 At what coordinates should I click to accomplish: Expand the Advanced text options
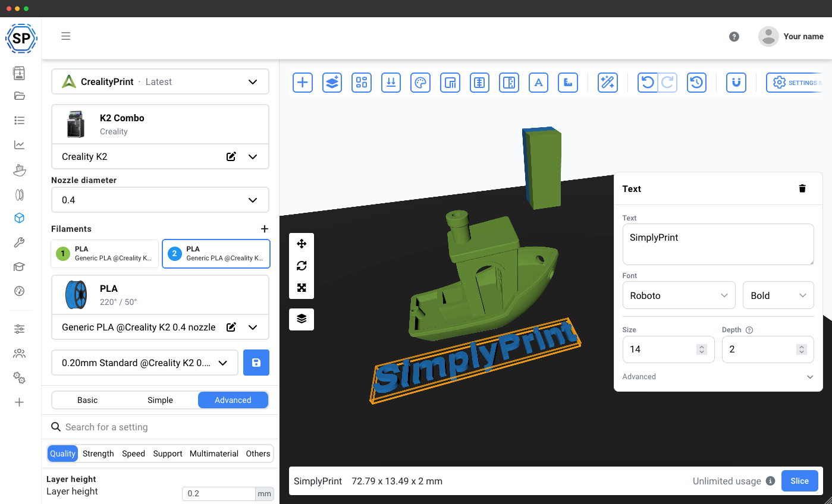[718, 377]
